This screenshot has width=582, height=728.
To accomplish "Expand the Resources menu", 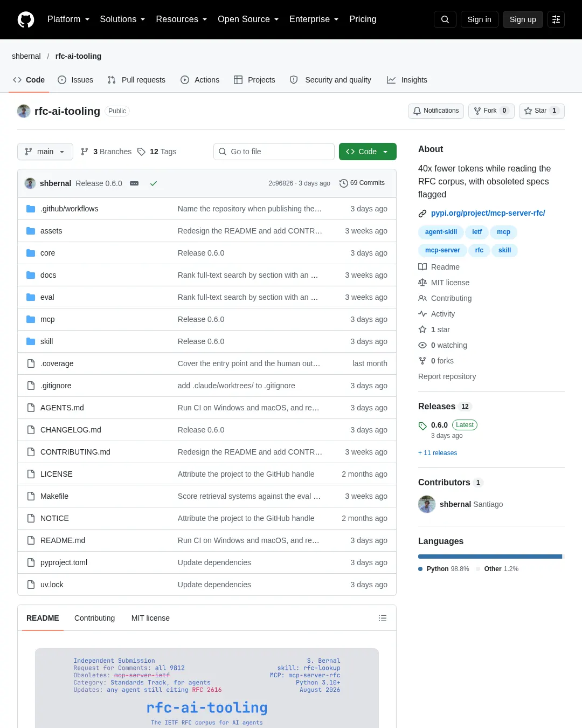I will coord(182,19).
